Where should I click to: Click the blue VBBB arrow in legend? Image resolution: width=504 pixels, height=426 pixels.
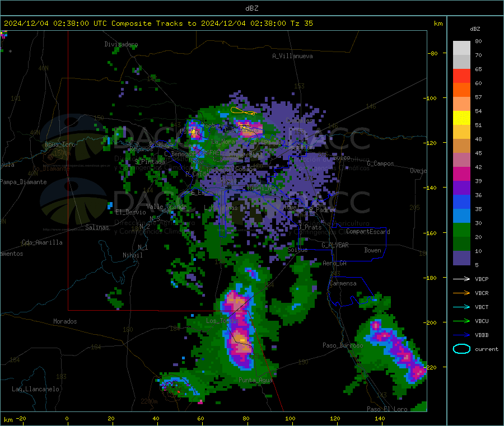[461, 335]
